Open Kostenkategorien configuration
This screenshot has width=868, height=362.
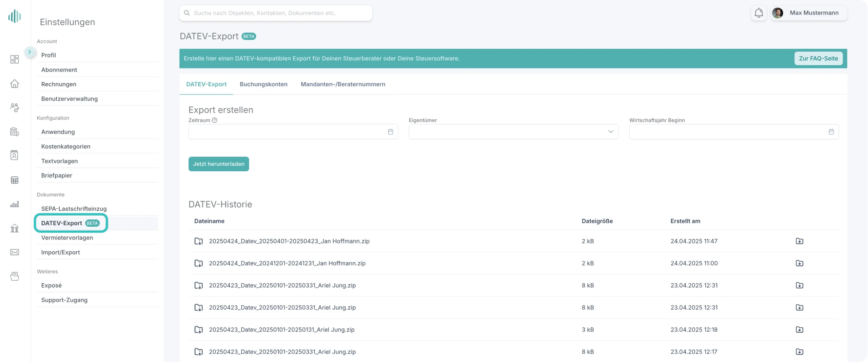click(97, 146)
